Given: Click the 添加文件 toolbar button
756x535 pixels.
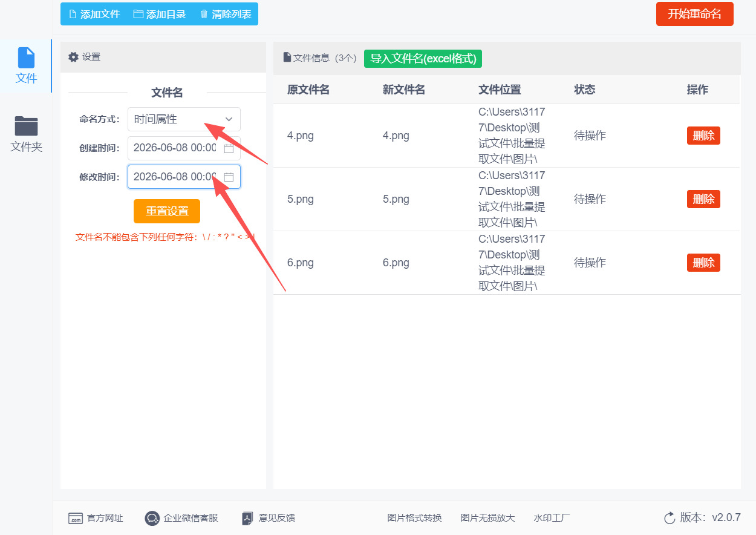Looking at the screenshot, I should 94,14.
